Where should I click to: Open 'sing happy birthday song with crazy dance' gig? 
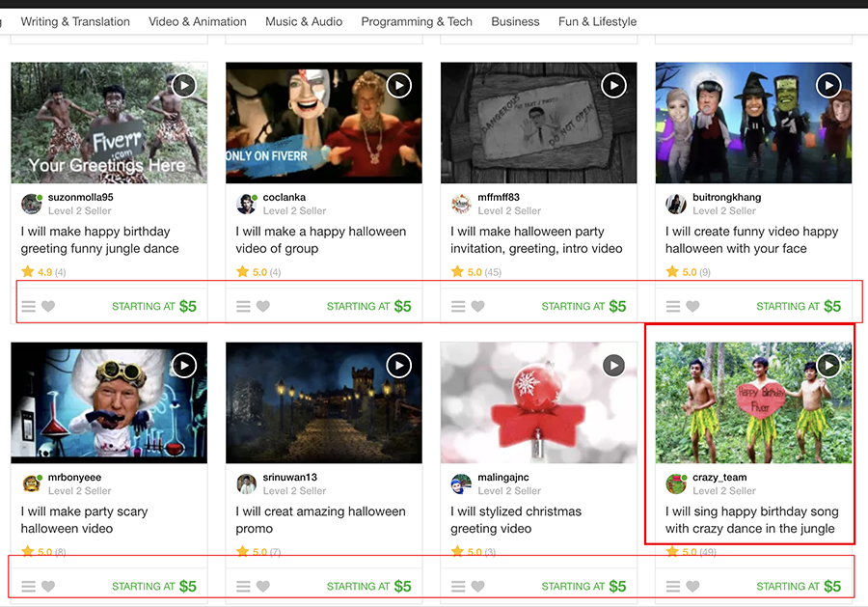751,520
